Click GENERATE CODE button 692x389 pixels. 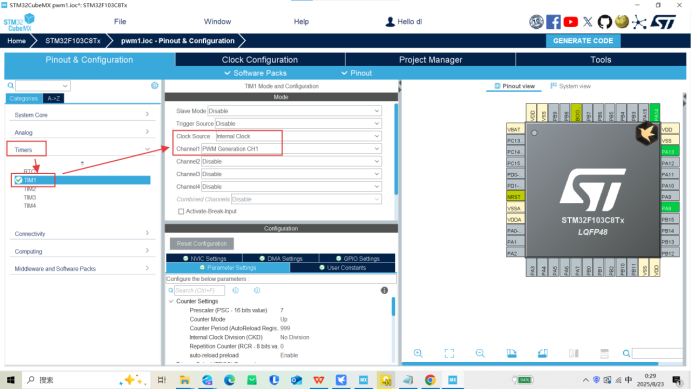[583, 41]
